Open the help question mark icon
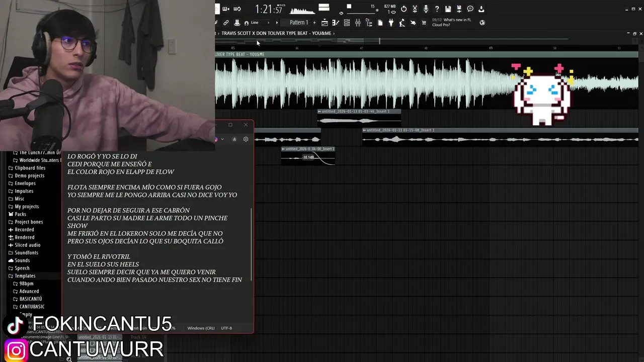Image resolution: width=644 pixels, height=362 pixels. pos(437,9)
